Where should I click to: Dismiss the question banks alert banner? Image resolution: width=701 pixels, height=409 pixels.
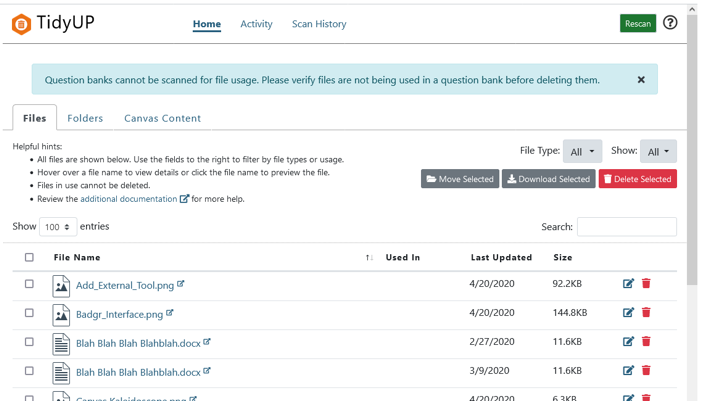(641, 80)
